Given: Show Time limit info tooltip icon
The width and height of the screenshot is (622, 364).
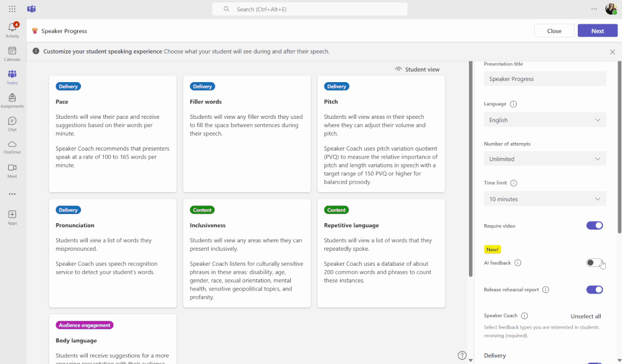Looking at the screenshot, I should (x=514, y=183).
